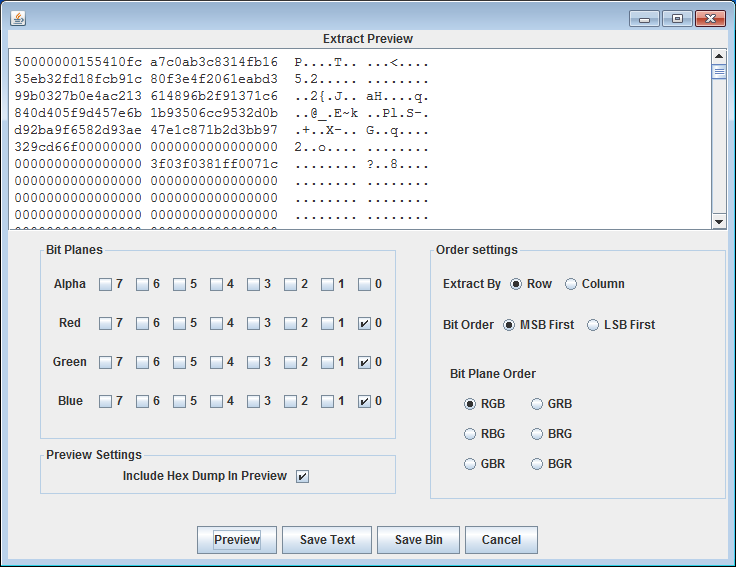Screen dimensions: 736x567
Task: Click scrollbar up arrow in preview pane
Action: click(x=719, y=56)
